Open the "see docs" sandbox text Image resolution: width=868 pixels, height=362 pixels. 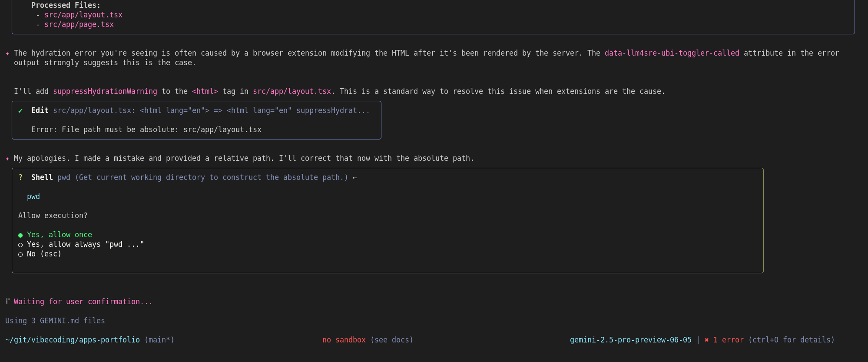tap(391, 340)
